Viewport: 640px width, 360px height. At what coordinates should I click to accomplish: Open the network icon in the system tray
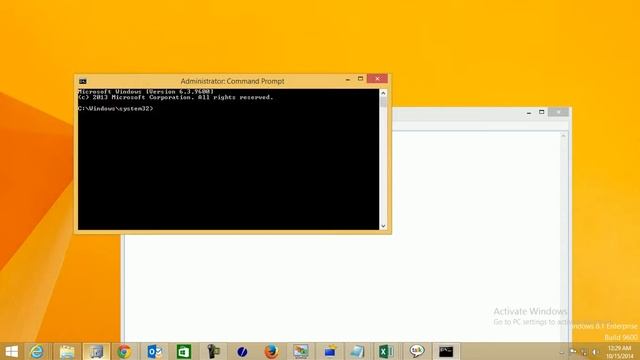[x=584, y=352]
